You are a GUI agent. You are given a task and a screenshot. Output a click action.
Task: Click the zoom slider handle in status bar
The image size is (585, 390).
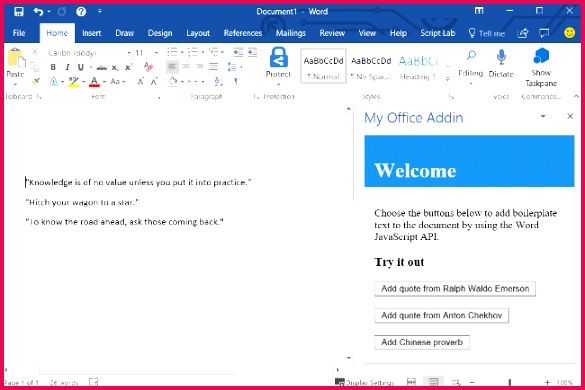(510, 383)
